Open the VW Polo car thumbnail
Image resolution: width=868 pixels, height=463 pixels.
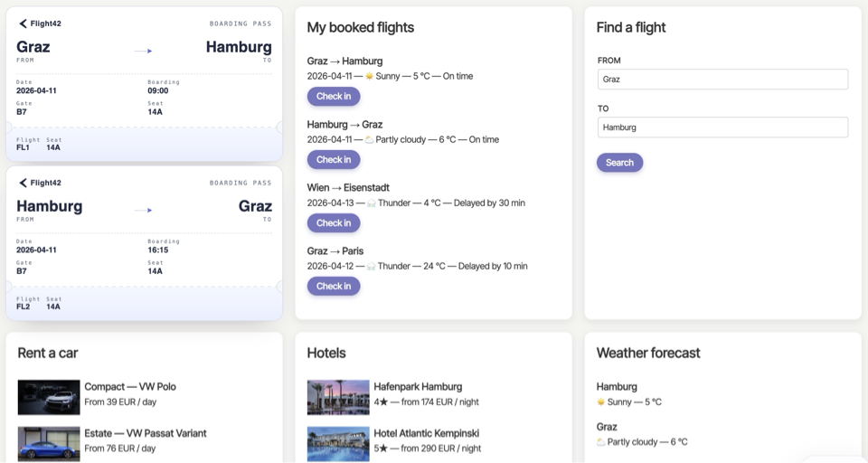pyautogui.click(x=49, y=398)
